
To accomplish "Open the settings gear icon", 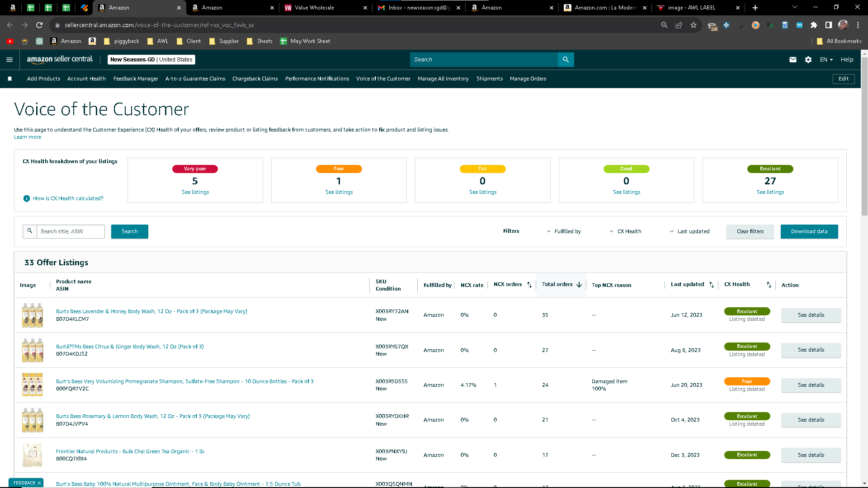I will click(x=808, y=60).
